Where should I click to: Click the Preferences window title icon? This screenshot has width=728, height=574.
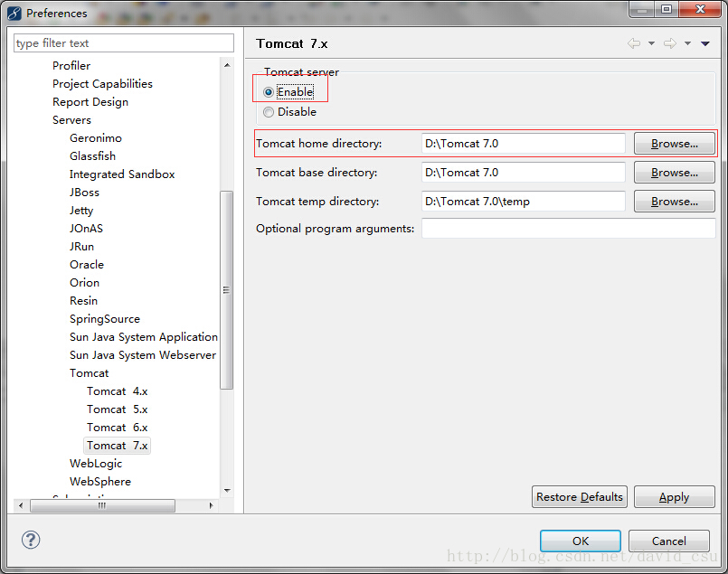14,13
